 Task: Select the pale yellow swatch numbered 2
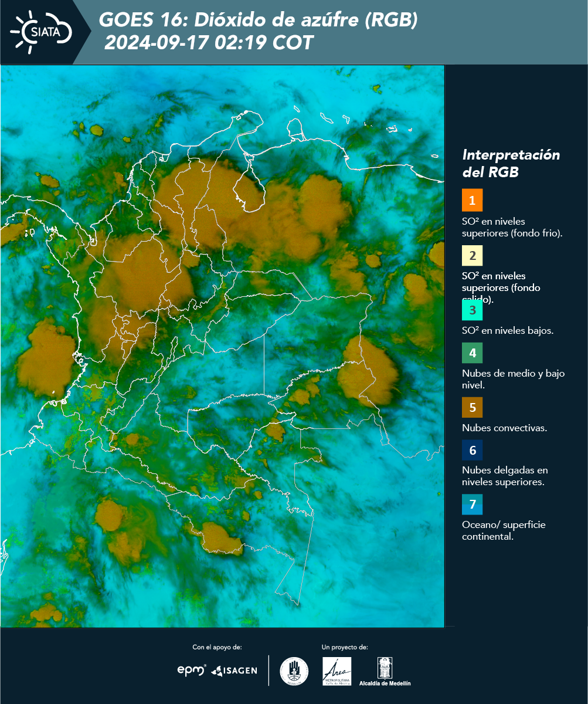pos(472,255)
